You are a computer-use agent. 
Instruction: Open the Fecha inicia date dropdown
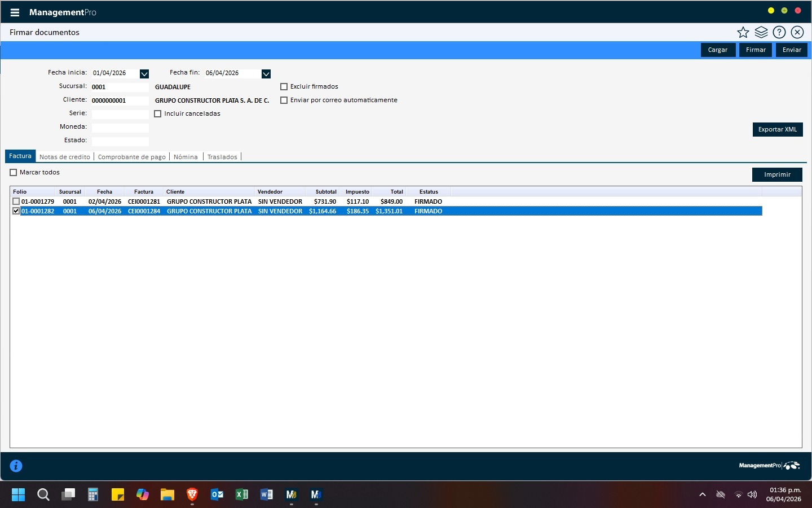(144, 74)
